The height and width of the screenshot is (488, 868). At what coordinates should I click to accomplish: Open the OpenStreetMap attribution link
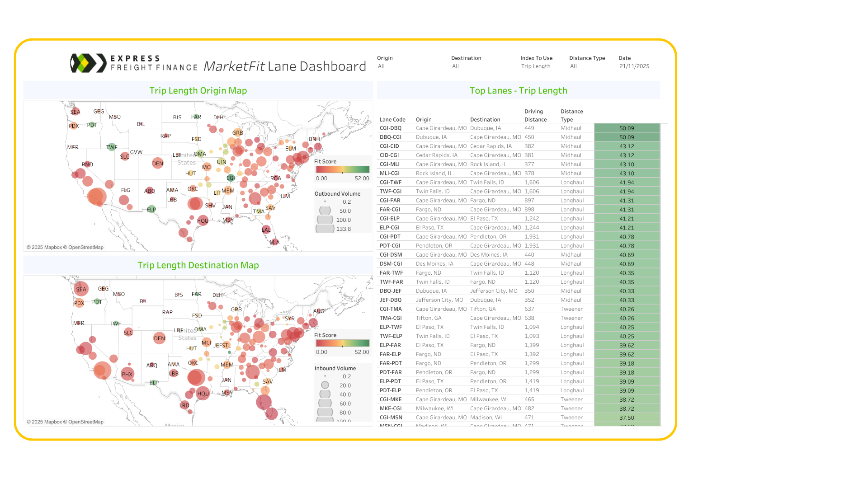click(85, 248)
